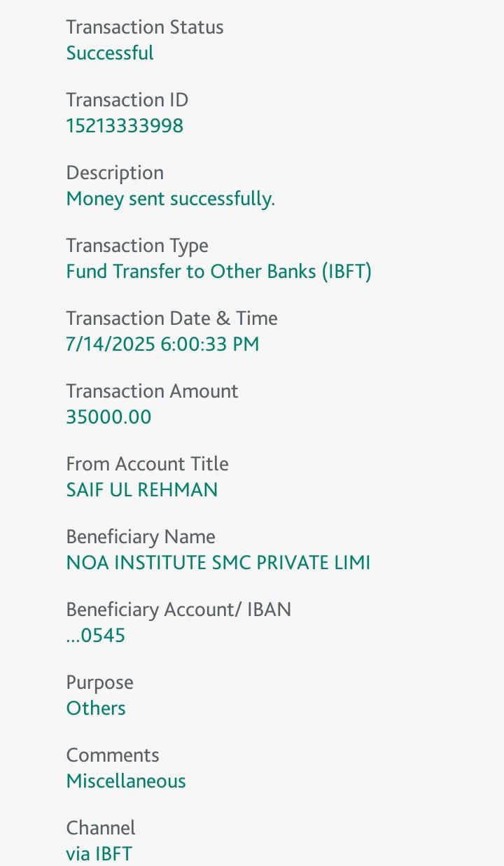Click the Transaction Type label
Screen dimensions: 504x866
pos(137,246)
